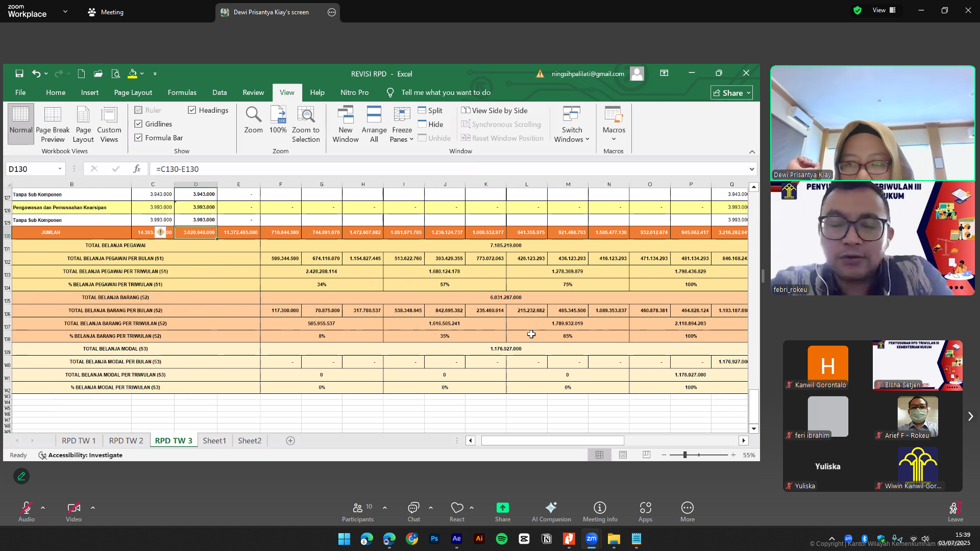Toggle the Formula Bar checkbox
The width and height of the screenshot is (980, 551).
click(138, 138)
